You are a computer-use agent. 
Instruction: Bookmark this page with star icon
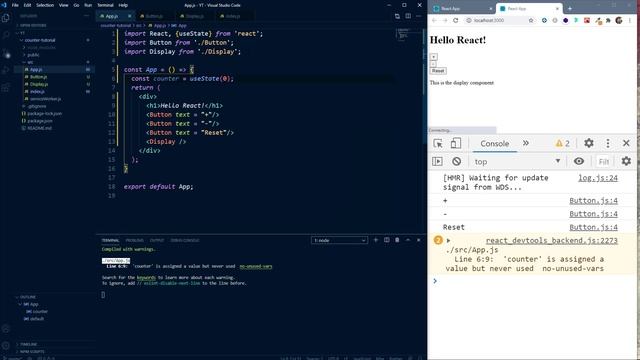[x=531, y=20]
